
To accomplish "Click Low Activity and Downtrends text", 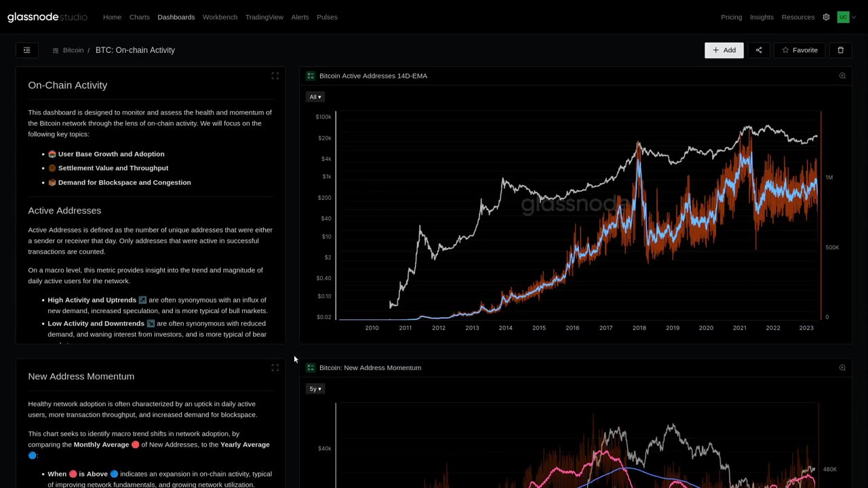I will tap(96, 324).
